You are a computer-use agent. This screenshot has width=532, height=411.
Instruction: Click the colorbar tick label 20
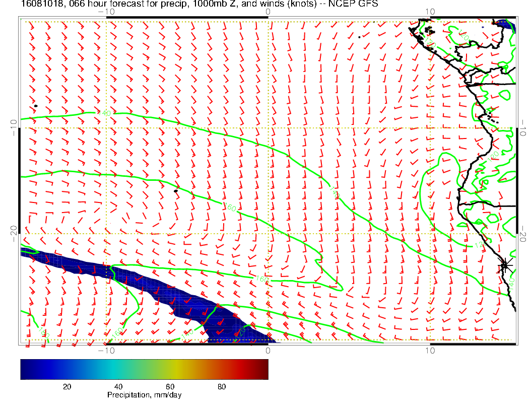[x=66, y=387]
